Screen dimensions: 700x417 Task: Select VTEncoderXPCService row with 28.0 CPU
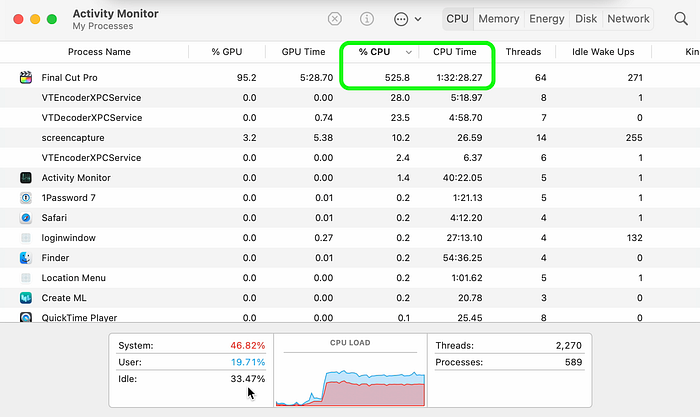click(350, 97)
